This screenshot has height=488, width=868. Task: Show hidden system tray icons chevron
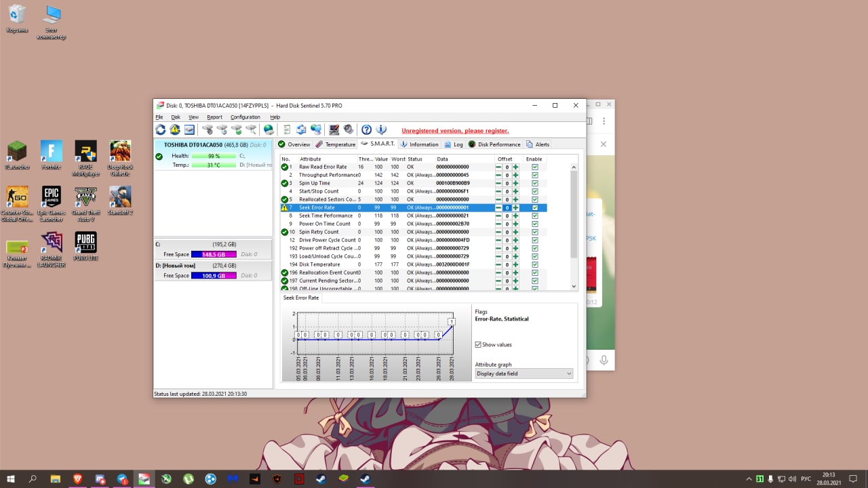click(x=749, y=479)
